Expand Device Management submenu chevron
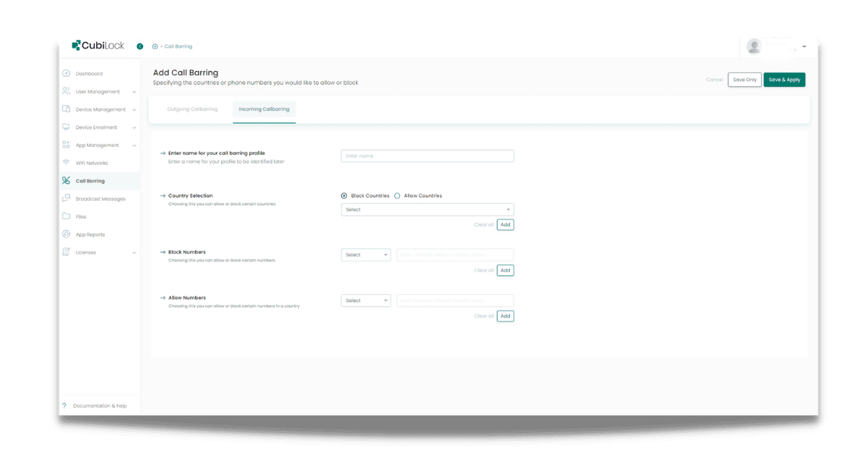Viewport: 868px width, 454px height. tap(134, 110)
